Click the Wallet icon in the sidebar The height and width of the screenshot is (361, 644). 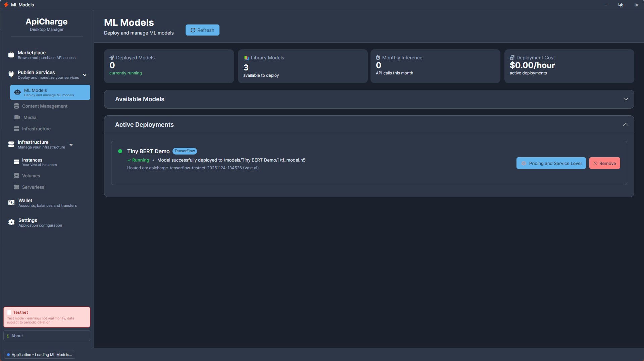(x=11, y=202)
